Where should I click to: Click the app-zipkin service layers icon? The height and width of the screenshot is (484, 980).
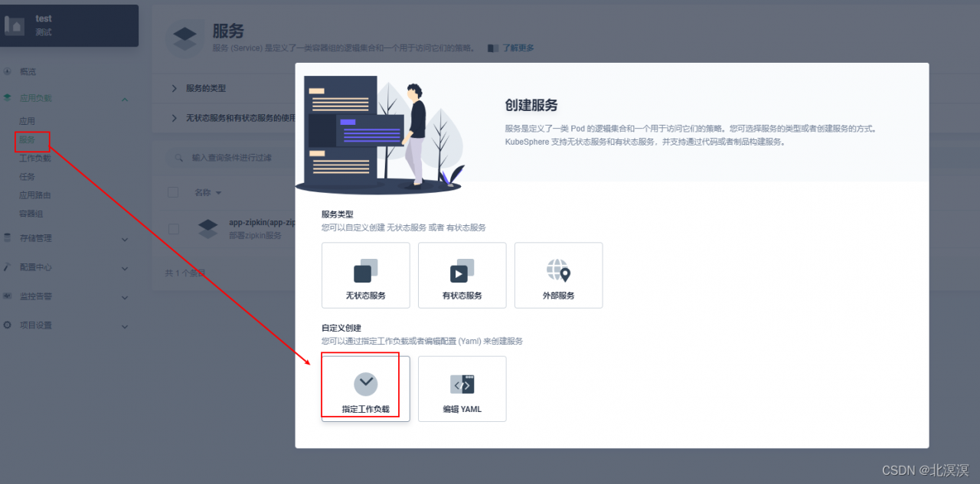[208, 228]
